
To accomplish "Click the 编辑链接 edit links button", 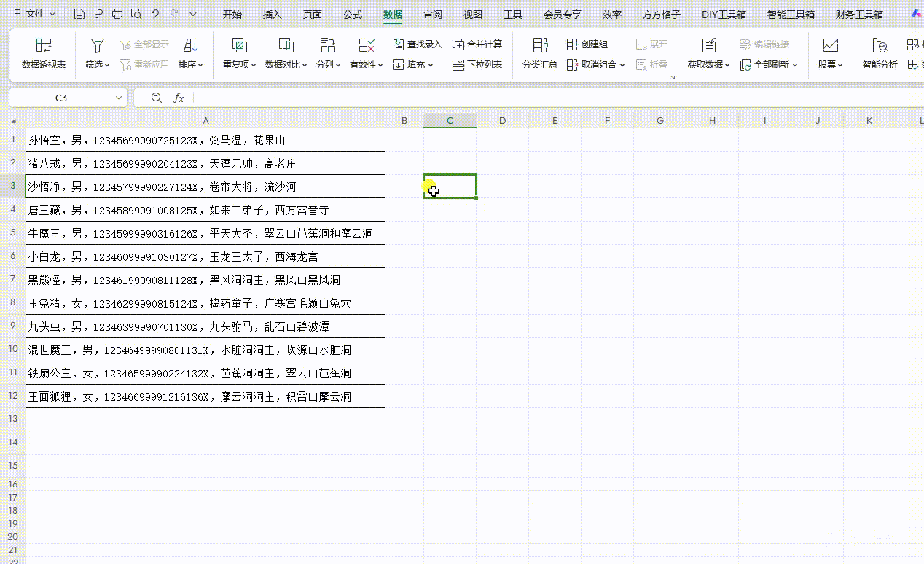I will click(x=764, y=44).
